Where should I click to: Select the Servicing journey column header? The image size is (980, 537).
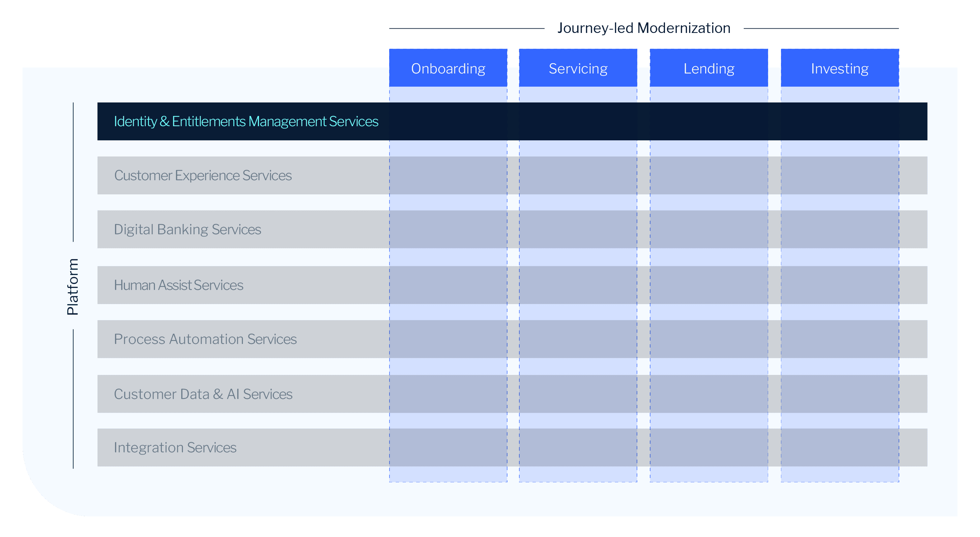coord(578,68)
